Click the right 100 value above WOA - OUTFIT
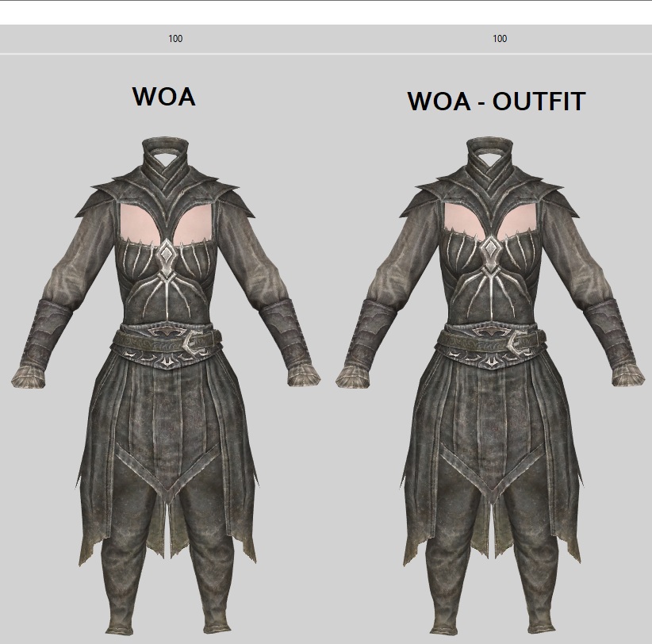This screenshot has height=644, width=652. click(x=500, y=39)
